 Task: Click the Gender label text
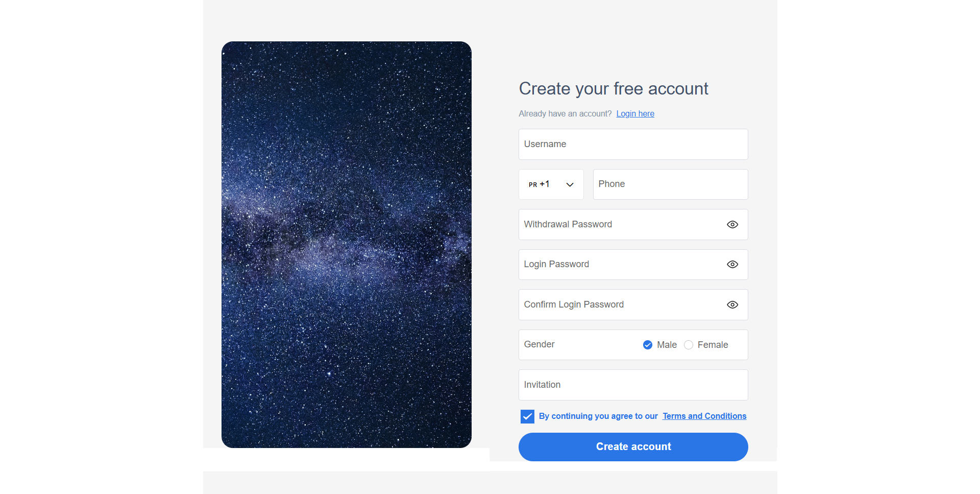pyautogui.click(x=539, y=345)
